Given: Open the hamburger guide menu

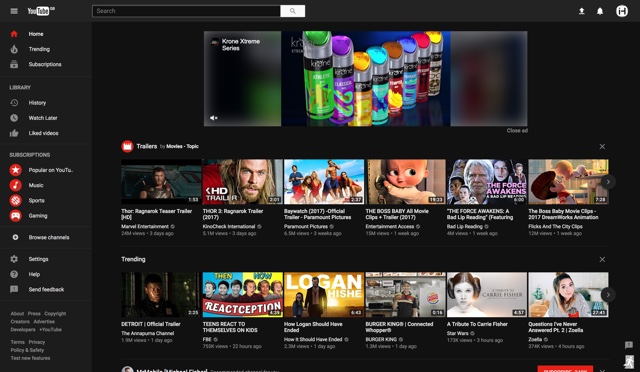Looking at the screenshot, I should click(x=14, y=11).
